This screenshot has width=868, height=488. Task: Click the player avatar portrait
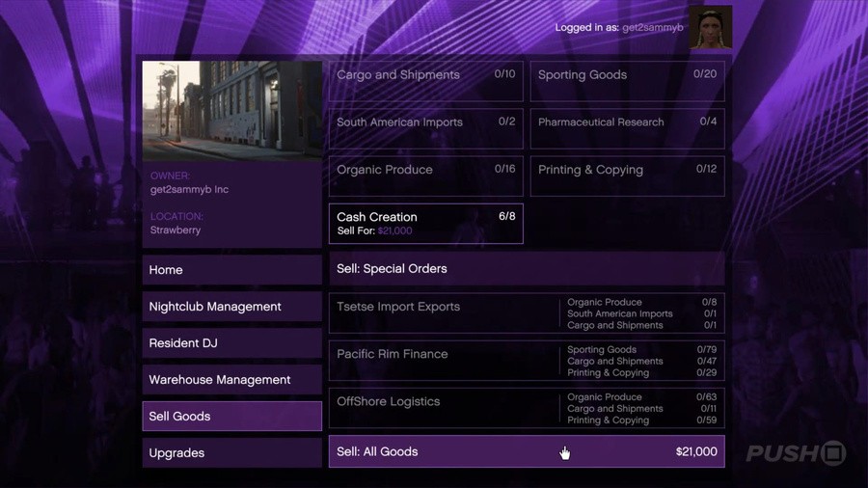click(711, 27)
